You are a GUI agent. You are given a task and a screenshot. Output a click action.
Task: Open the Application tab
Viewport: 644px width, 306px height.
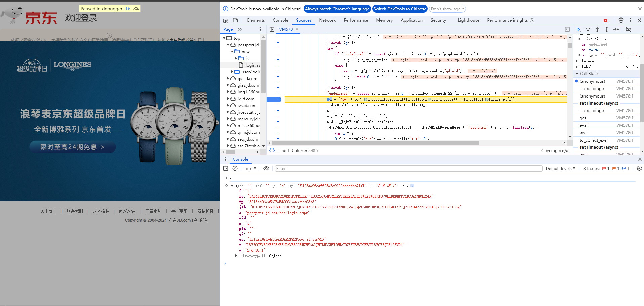[411, 20]
